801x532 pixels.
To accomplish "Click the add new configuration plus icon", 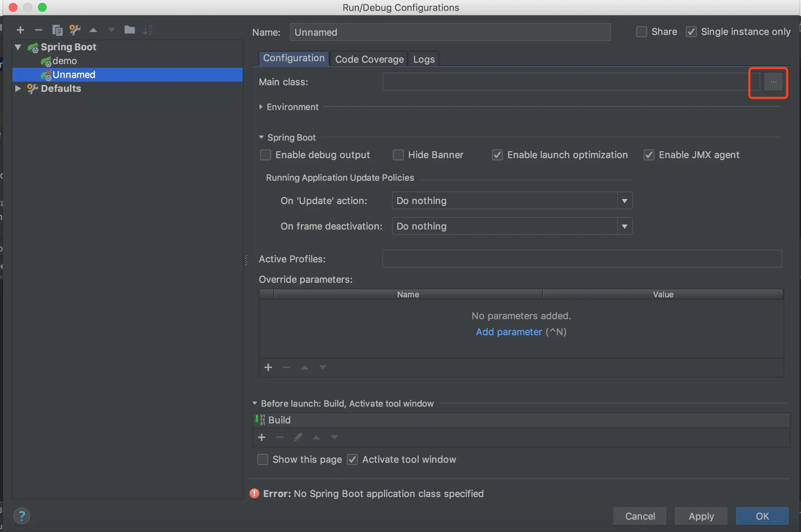I will pyautogui.click(x=20, y=30).
